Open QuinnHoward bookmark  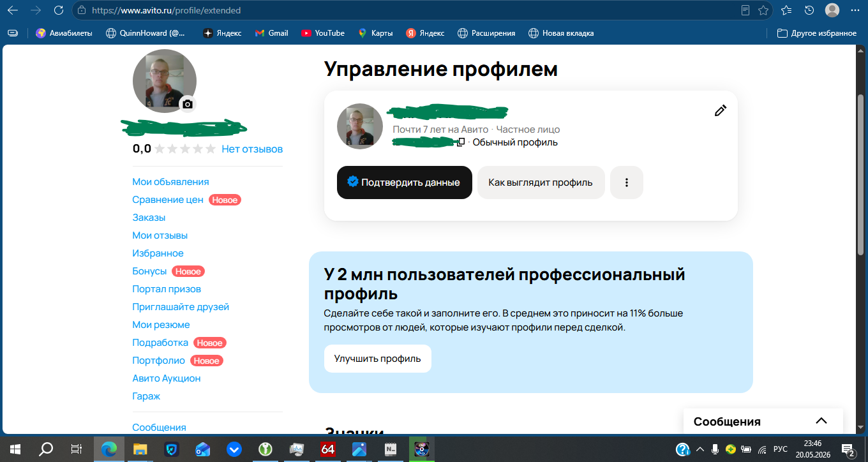(145, 33)
